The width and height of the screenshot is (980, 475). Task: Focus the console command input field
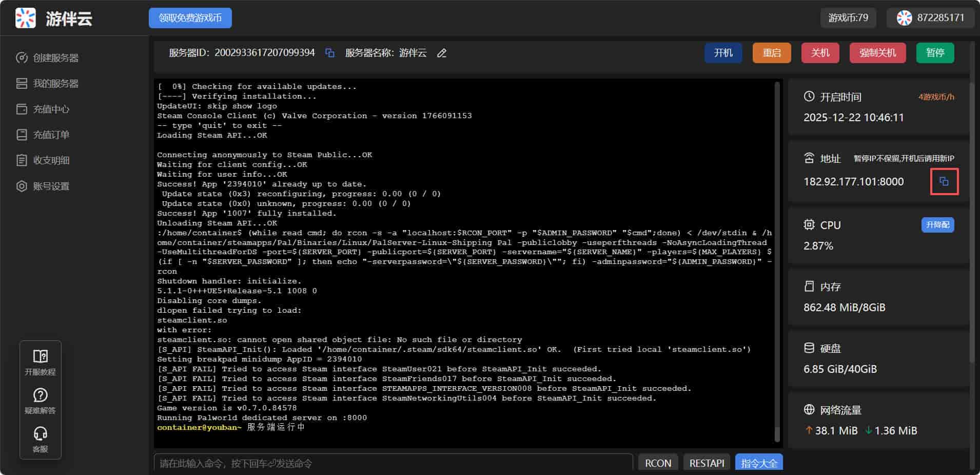pos(393,463)
